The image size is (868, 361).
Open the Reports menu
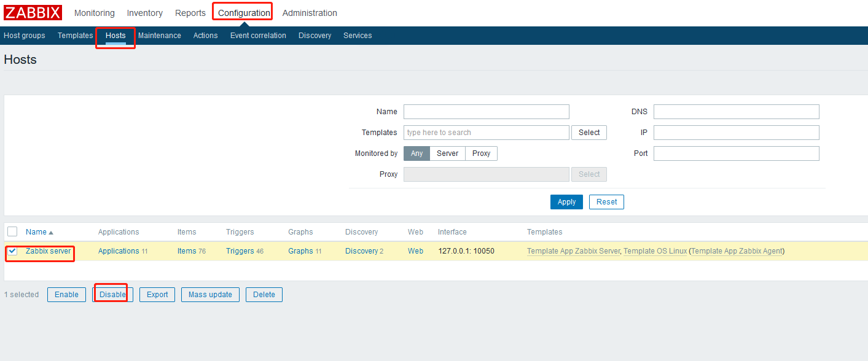(x=190, y=13)
